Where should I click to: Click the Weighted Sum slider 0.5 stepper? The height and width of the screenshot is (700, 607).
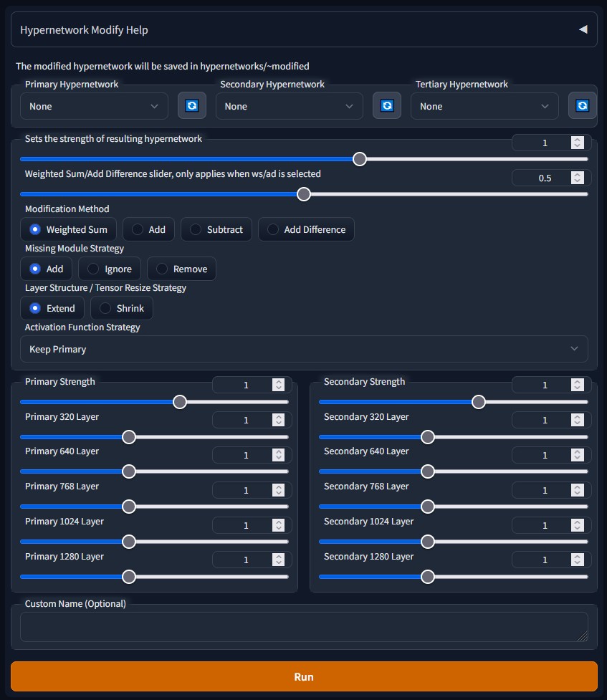(577, 178)
